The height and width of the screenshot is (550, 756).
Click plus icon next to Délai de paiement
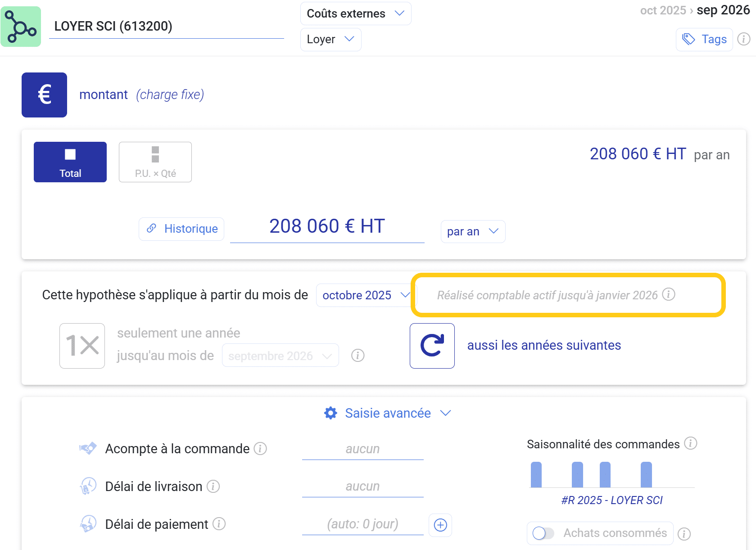[440, 525]
